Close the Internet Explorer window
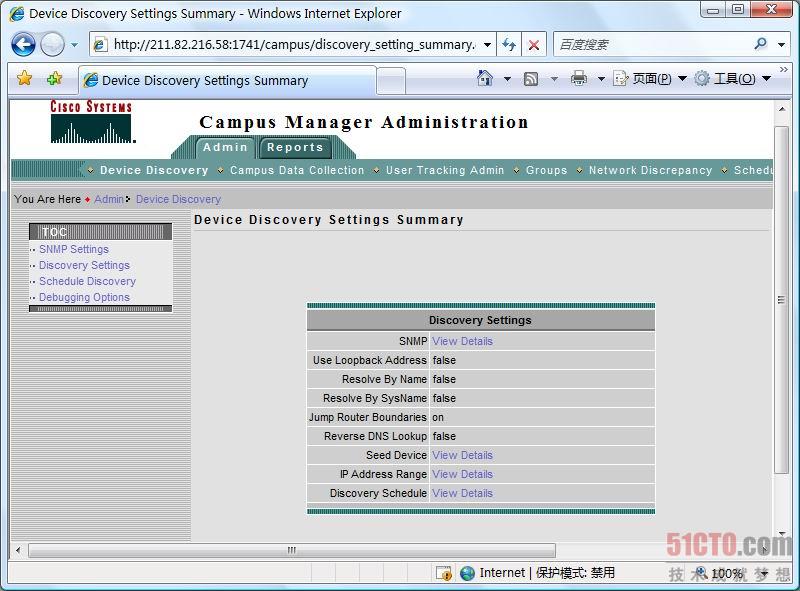Viewport: 800px width, 591px height. pyautogui.click(x=772, y=10)
